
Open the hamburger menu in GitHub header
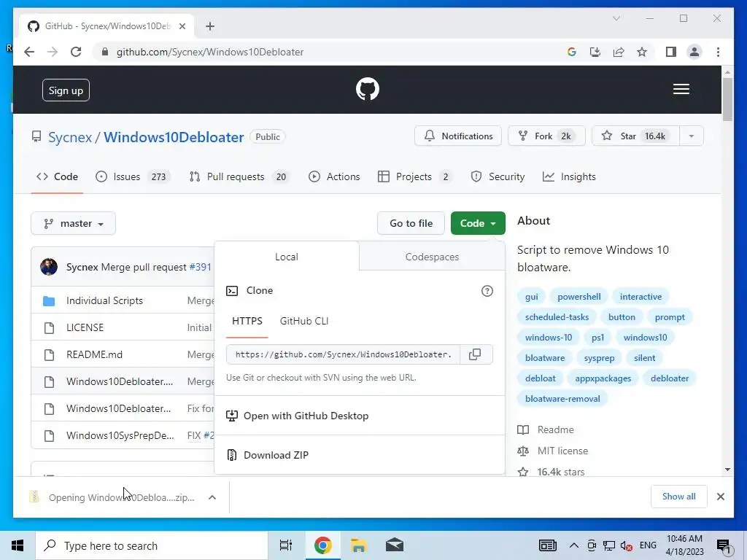coord(681,89)
